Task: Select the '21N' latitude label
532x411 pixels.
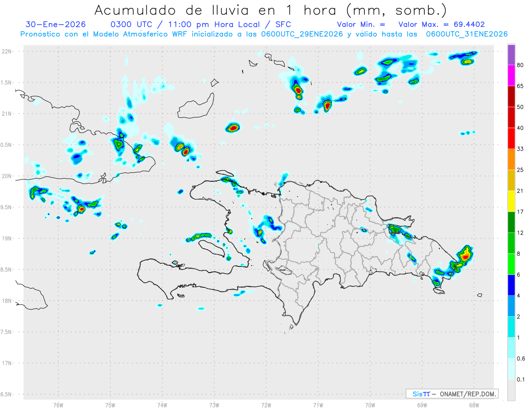Action: (x=6, y=114)
